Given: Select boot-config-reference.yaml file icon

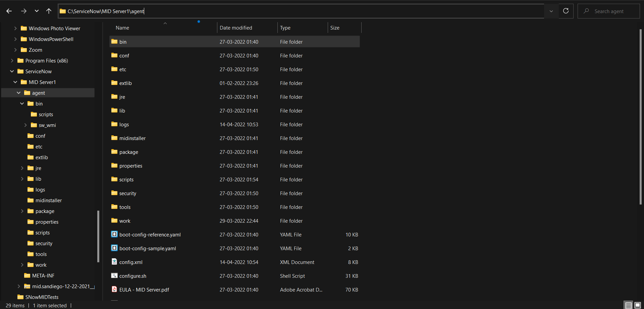Looking at the screenshot, I should pyautogui.click(x=114, y=234).
